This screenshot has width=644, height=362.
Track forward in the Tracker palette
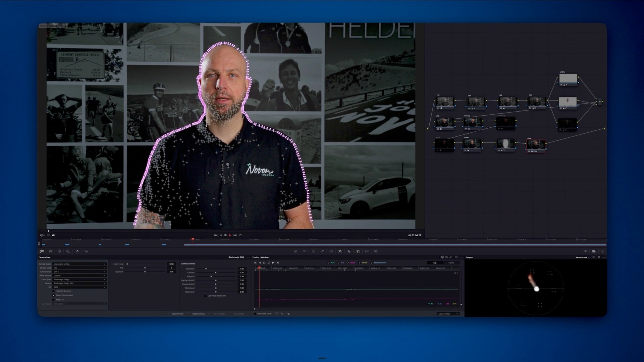273,263
